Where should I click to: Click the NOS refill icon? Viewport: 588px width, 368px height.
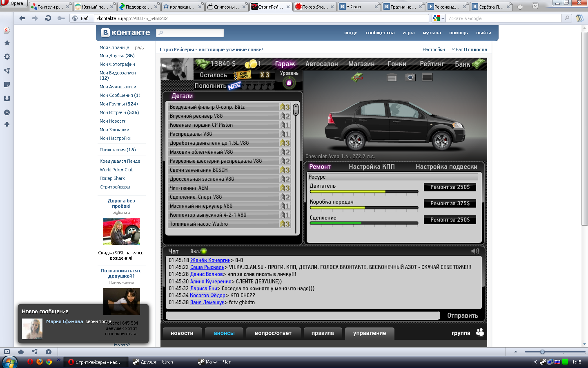click(x=234, y=86)
